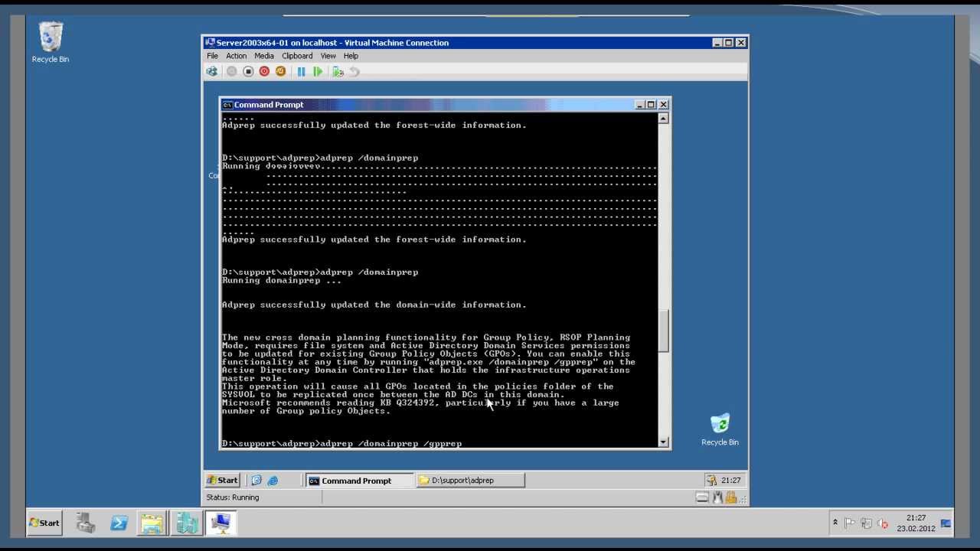Click line mentioning KB Q324392
The width and height of the screenshot is (980, 551).
[x=420, y=403]
